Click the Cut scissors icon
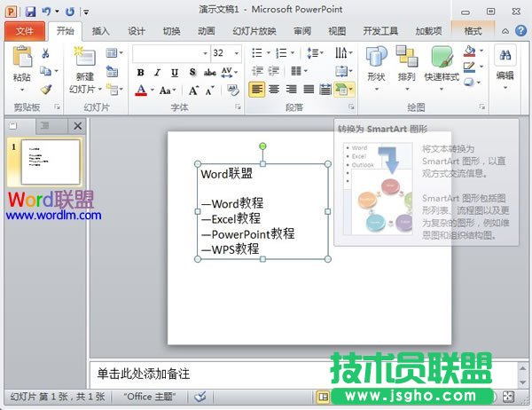532x410 pixels. (x=45, y=53)
